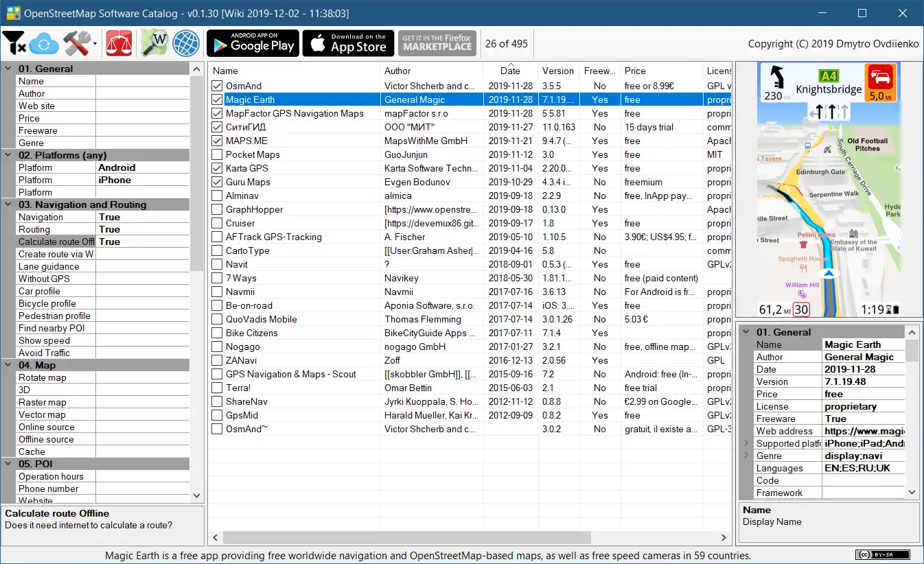The height and width of the screenshot is (564, 924).
Task: Uncheck the MAPS.ME checkbox
Action: click(x=217, y=141)
